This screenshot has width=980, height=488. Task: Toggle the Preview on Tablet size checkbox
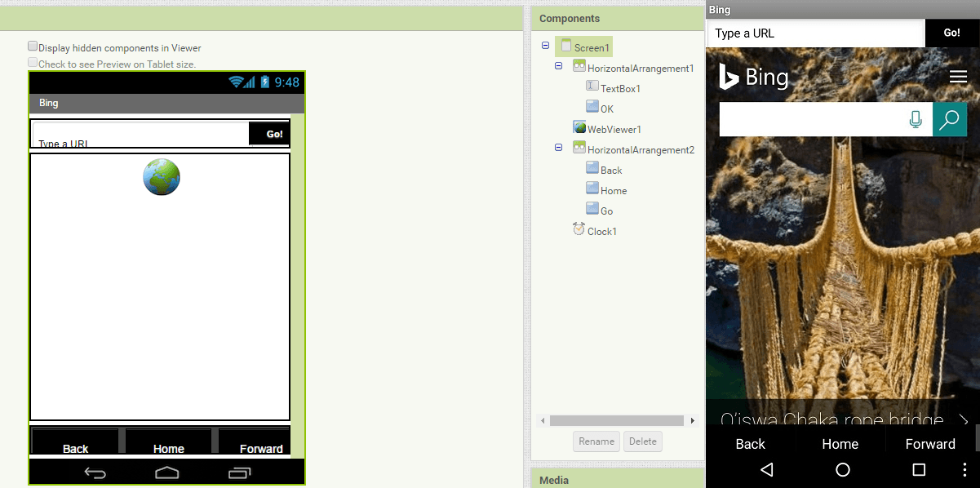click(x=33, y=62)
